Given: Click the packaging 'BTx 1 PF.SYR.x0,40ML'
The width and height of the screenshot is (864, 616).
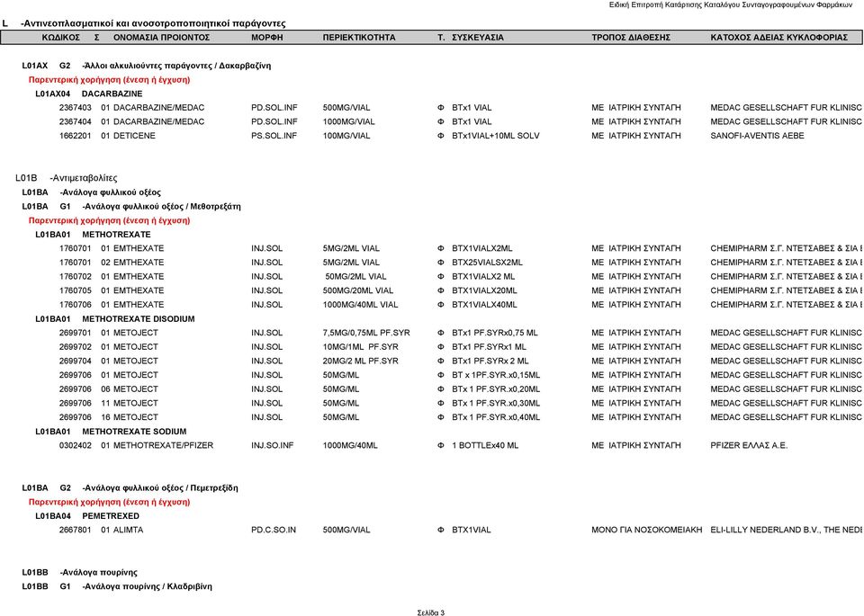Looking at the screenshot, I should 496,417.
